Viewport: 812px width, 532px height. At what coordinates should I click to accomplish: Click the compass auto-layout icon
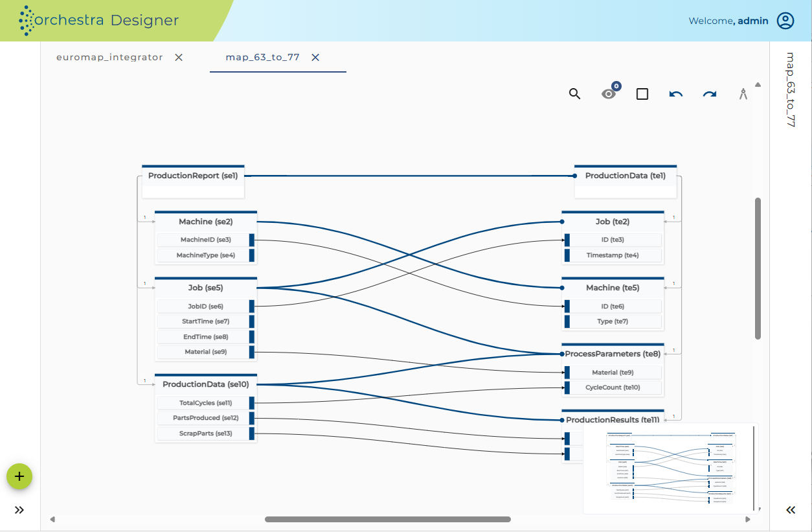pos(743,94)
